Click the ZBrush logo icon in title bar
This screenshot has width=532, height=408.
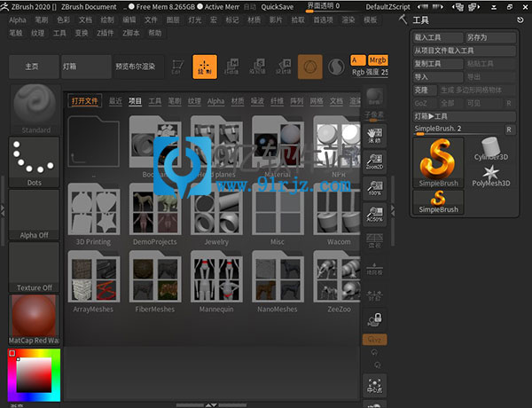pyautogui.click(x=4, y=6)
